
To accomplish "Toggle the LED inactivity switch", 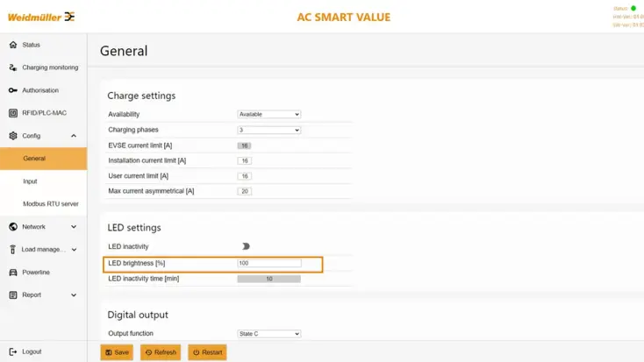I will click(x=246, y=247).
